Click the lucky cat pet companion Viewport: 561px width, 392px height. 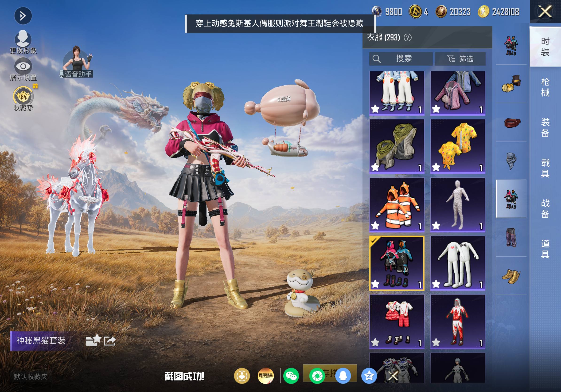click(x=302, y=293)
